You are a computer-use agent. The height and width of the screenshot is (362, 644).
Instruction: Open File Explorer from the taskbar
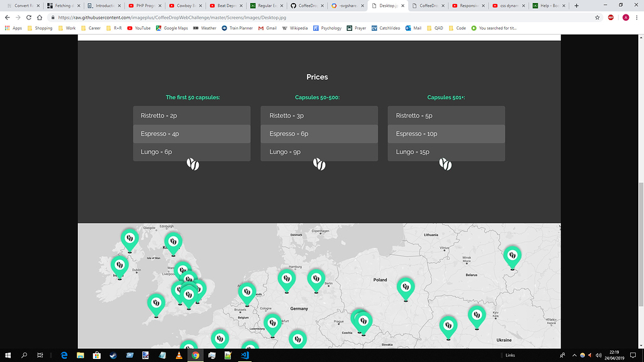[x=80, y=356]
